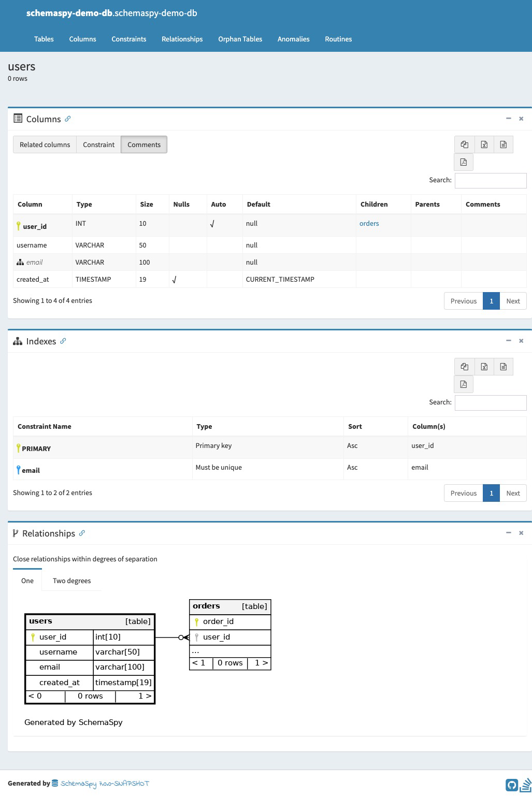Collapse the Columns panel
The height and width of the screenshot is (797, 532).
tap(508, 119)
